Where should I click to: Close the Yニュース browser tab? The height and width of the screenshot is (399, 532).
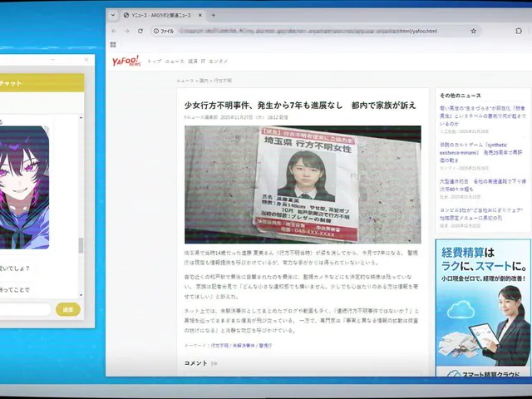tap(200, 15)
